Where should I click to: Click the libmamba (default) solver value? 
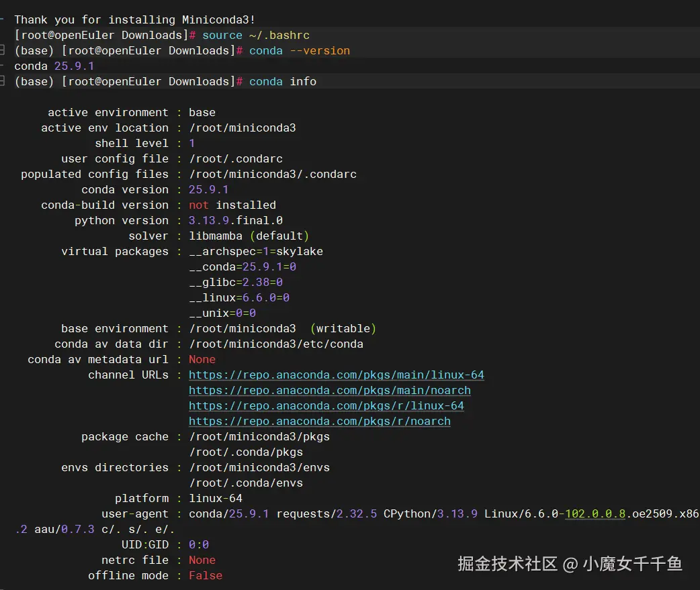249,236
